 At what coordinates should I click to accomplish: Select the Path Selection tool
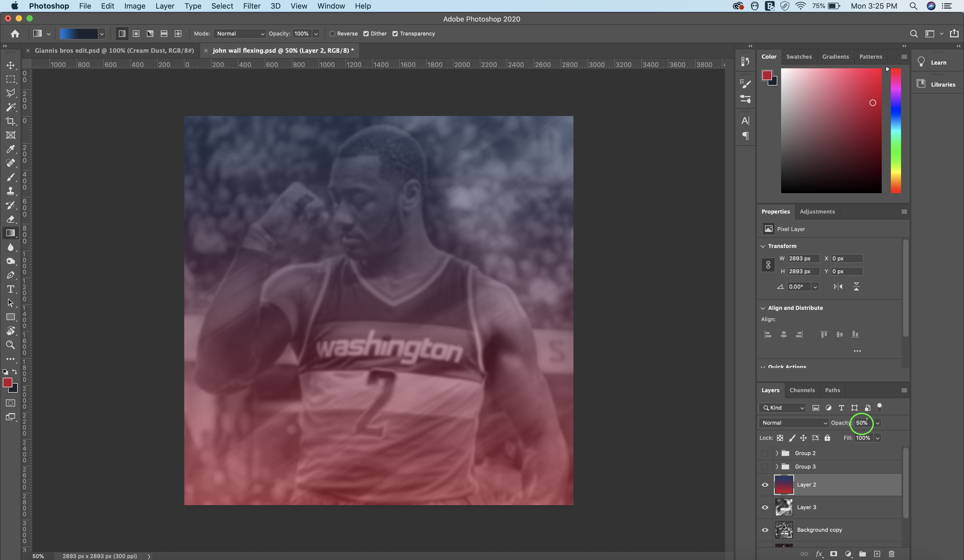11,303
